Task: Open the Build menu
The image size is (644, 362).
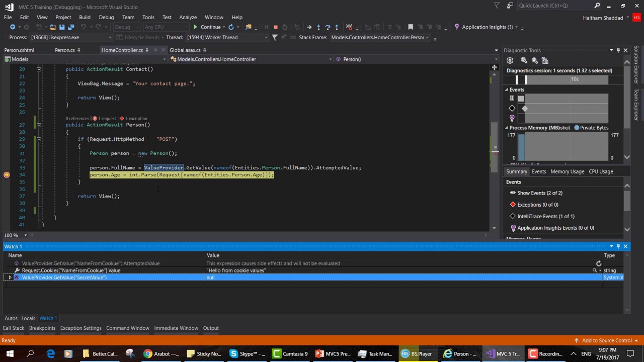Action: coord(85,17)
